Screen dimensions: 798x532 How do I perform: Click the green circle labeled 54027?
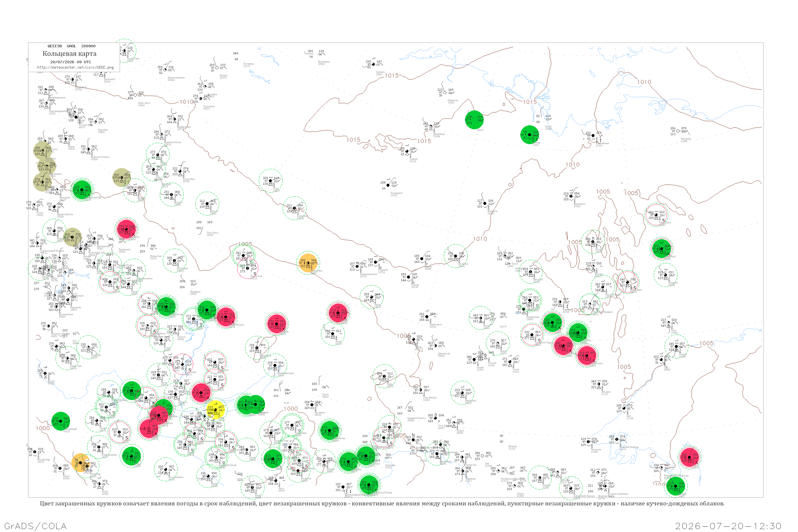pos(474,120)
